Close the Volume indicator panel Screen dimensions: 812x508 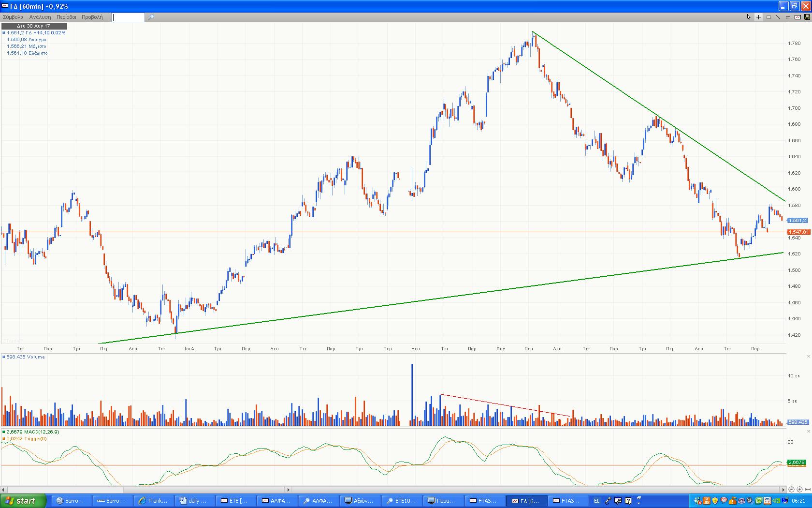808,357
